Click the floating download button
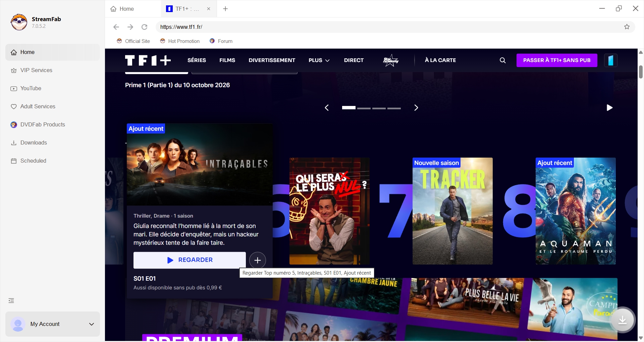The image size is (644, 342). (x=623, y=320)
